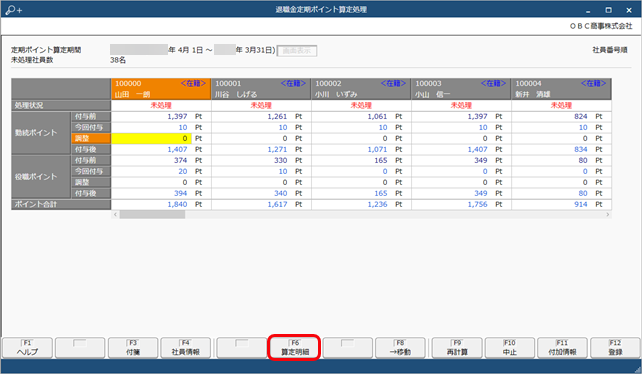
Task: Click the <在籍> tag on 100002 header
Action: point(393,84)
